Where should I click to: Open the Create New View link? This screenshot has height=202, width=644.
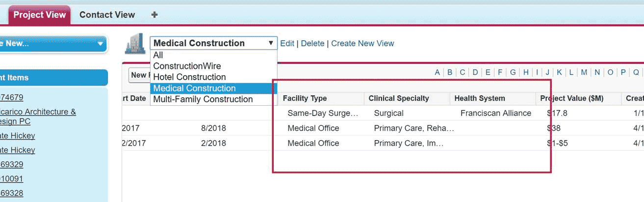(x=362, y=43)
